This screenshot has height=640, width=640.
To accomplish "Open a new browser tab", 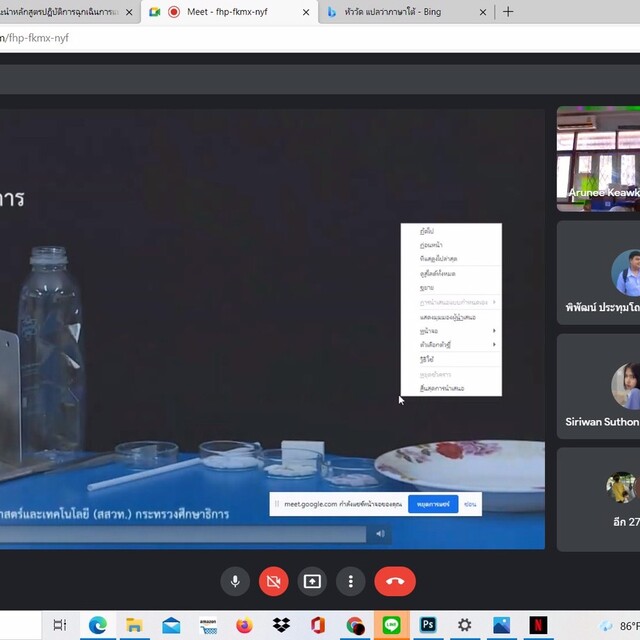I will (x=508, y=12).
